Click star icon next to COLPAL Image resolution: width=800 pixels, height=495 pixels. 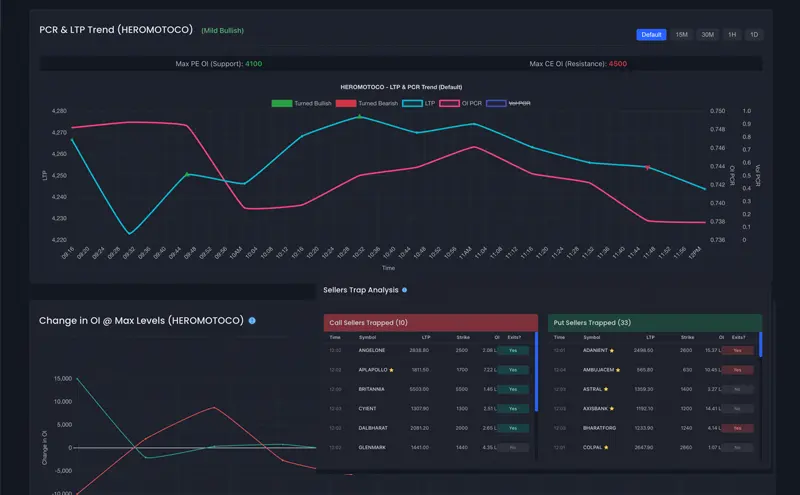[x=606, y=448]
